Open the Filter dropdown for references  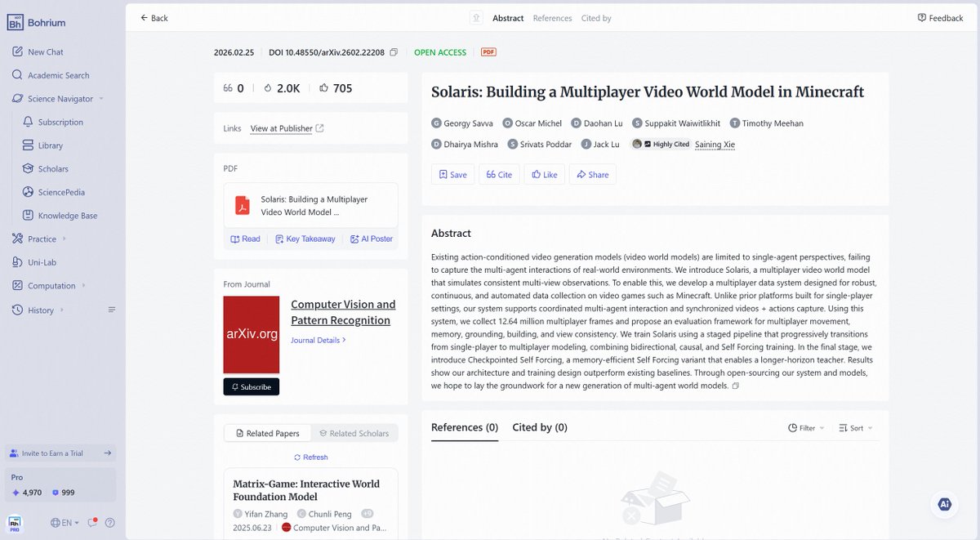(806, 428)
